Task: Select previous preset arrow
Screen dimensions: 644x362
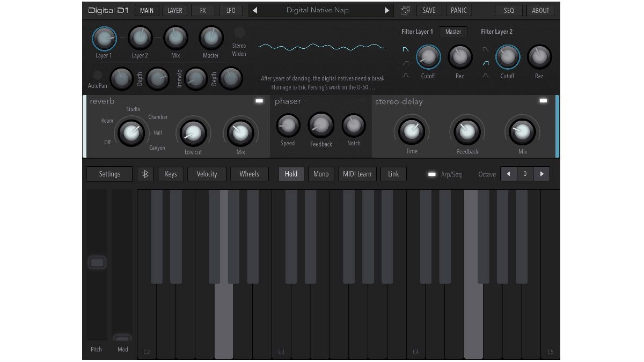Action: coord(255,10)
